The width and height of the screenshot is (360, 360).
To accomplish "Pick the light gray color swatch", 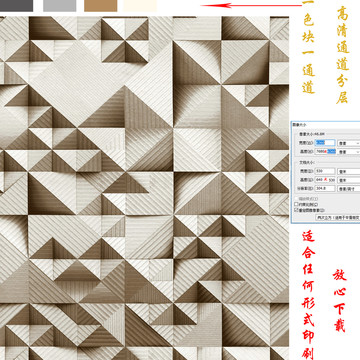I will [x=59, y=6].
